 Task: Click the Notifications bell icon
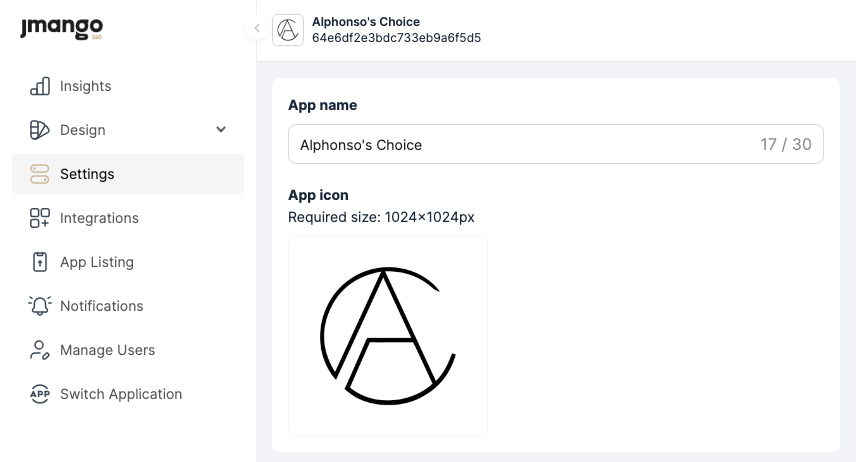(x=40, y=306)
